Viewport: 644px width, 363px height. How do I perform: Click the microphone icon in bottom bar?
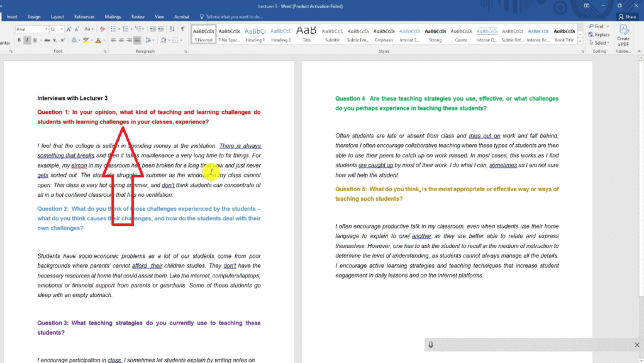tap(431, 345)
